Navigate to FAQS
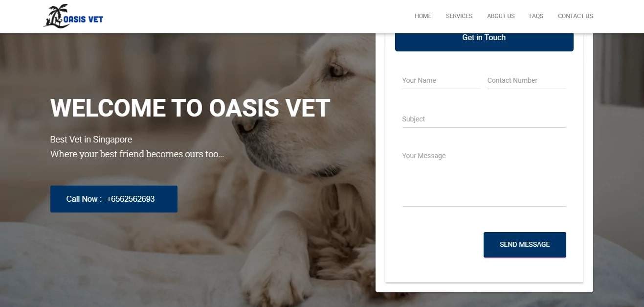The width and height of the screenshot is (644, 307). (x=536, y=16)
